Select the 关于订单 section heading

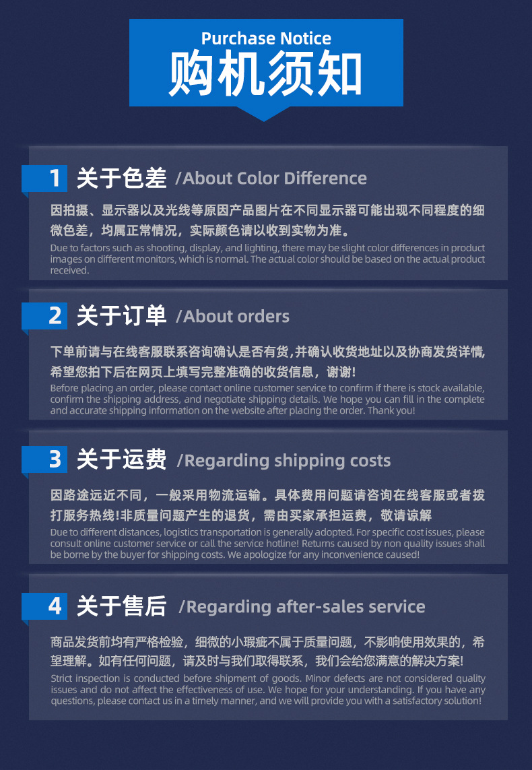pos(121,316)
